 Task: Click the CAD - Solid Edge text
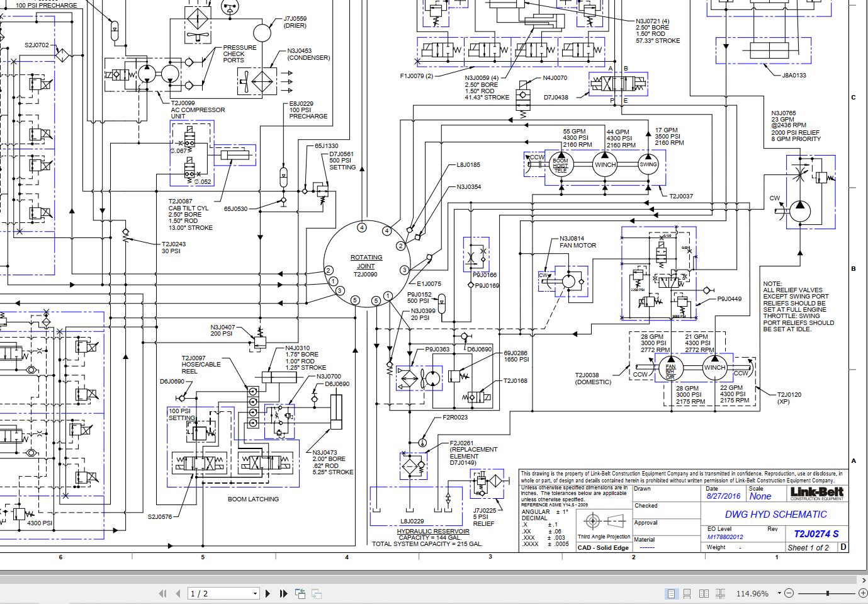pos(604,547)
